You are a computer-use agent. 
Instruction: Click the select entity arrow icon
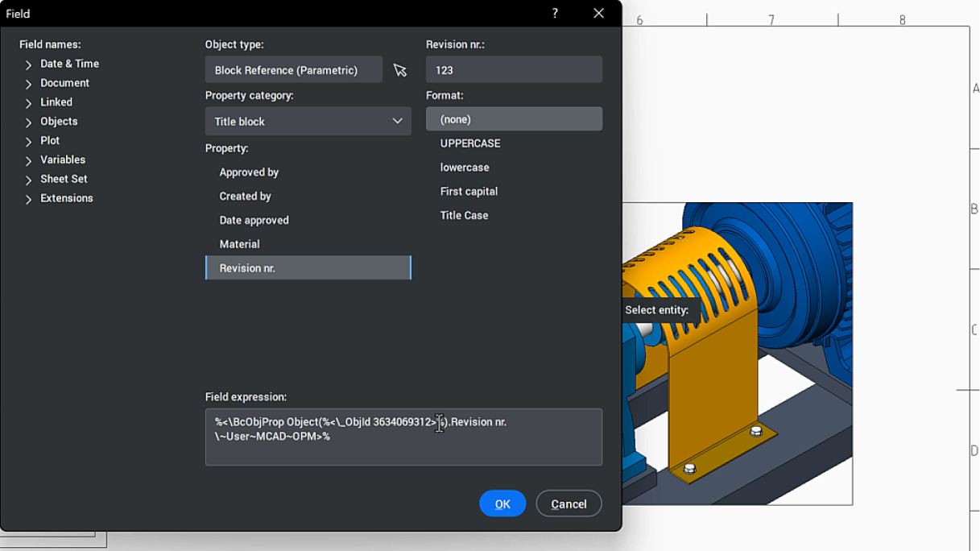coord(399,70)
